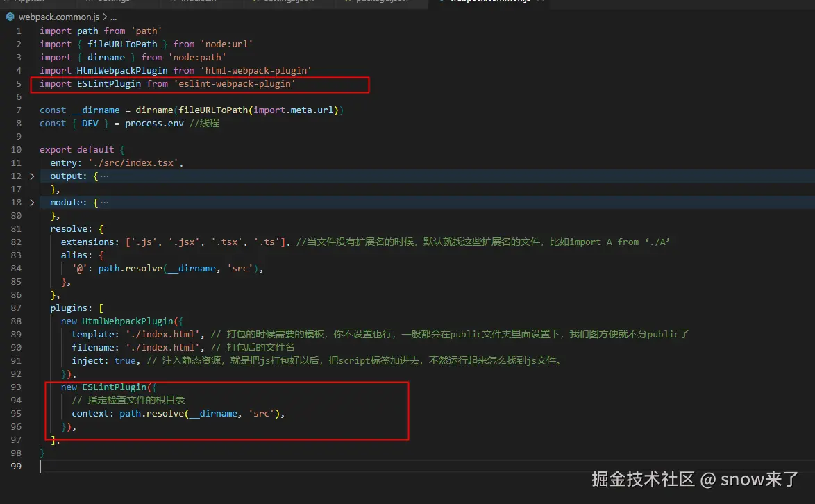Click line number 5 in the gutter
815x504 pixels.
(x=19, y=84)
